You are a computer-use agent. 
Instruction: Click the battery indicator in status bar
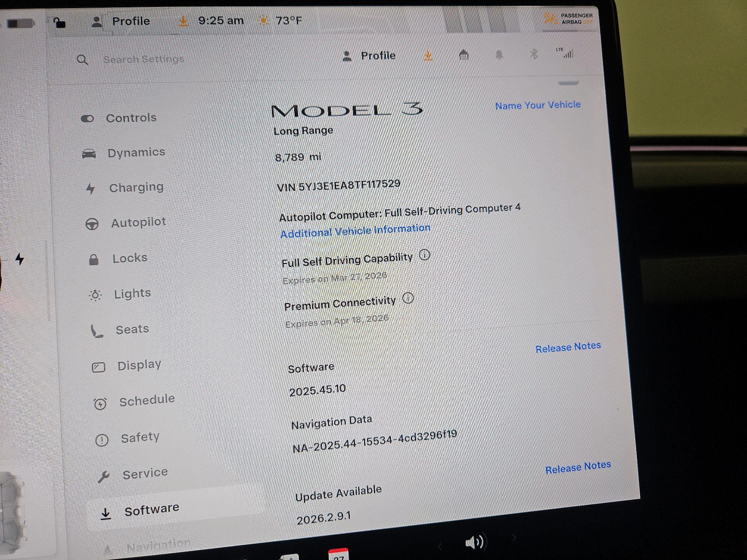tap(20, 24)
